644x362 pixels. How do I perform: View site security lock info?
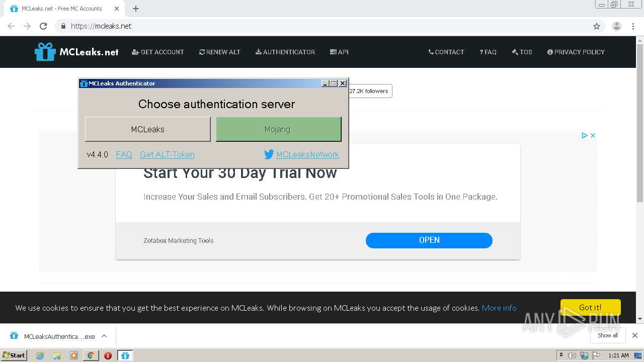point(63,26)
